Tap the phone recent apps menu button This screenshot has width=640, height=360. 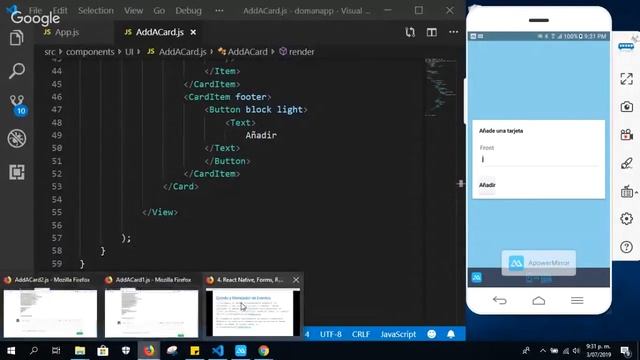[577, 301]
